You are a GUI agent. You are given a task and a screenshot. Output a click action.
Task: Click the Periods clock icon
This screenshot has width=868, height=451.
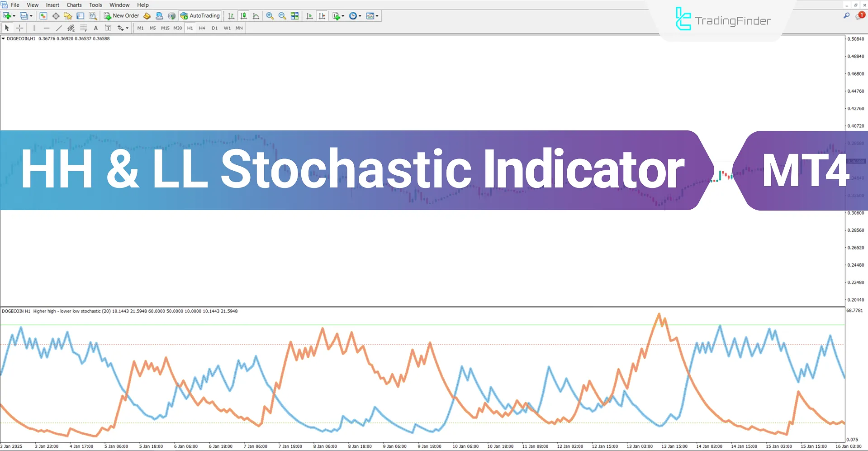[353, 16]
